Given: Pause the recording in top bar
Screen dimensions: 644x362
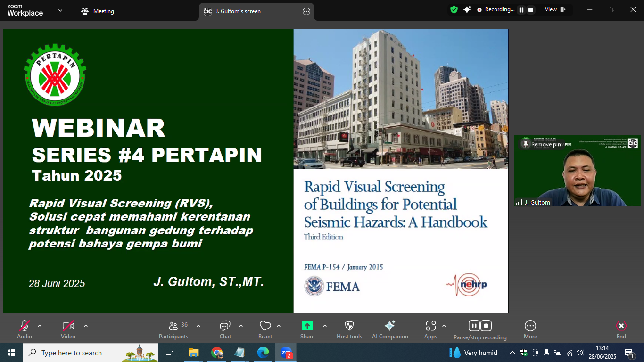Looking at the screenshot, I should (x=521, y=10).
